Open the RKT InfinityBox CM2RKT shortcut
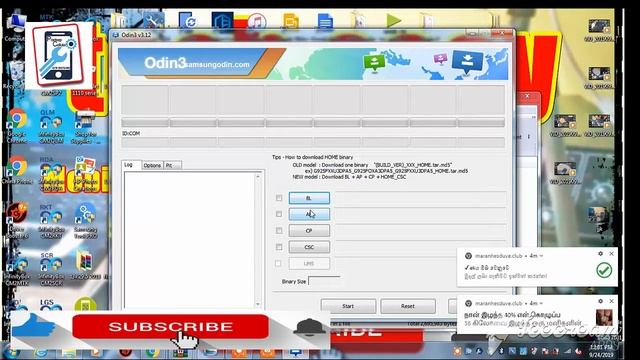The height and width of the screenshot is (360, 640). [x=51, y=222]
